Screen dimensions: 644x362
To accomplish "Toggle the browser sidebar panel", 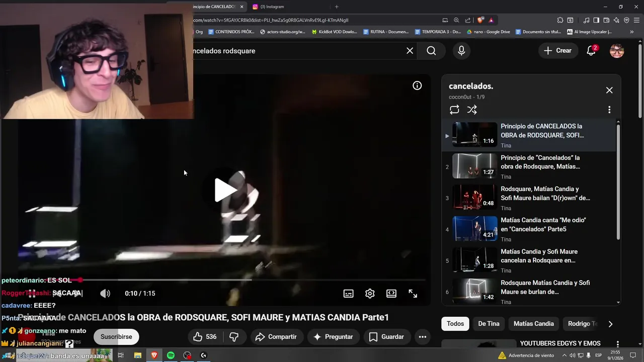I will point(596,20).
